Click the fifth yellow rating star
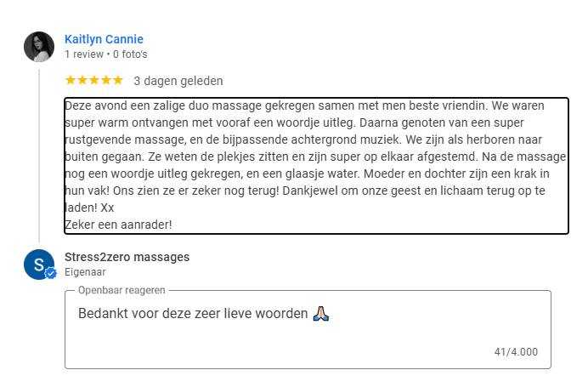This screenshot has width=588, height=387. tap(118, 81)
